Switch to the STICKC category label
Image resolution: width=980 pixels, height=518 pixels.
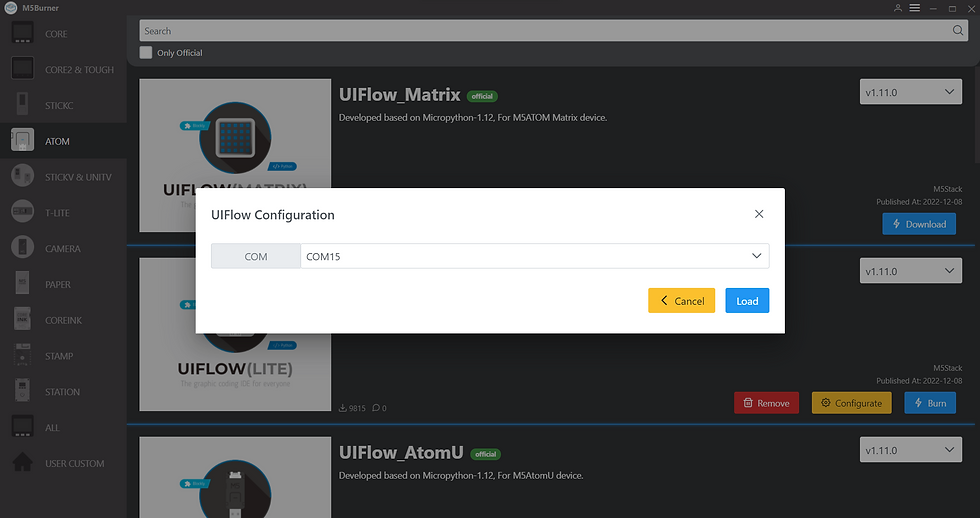tap(59, 106)
